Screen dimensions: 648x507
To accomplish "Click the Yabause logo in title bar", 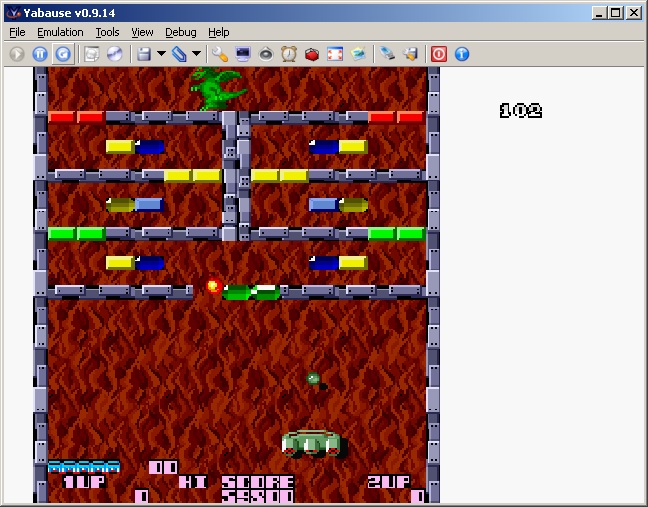I will (x=14, y=13).
